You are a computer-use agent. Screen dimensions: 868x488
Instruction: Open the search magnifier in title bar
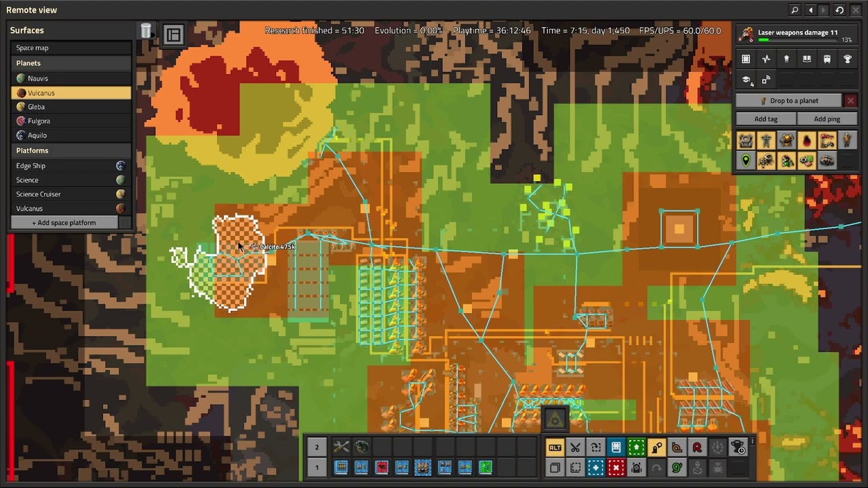point(795,10)
